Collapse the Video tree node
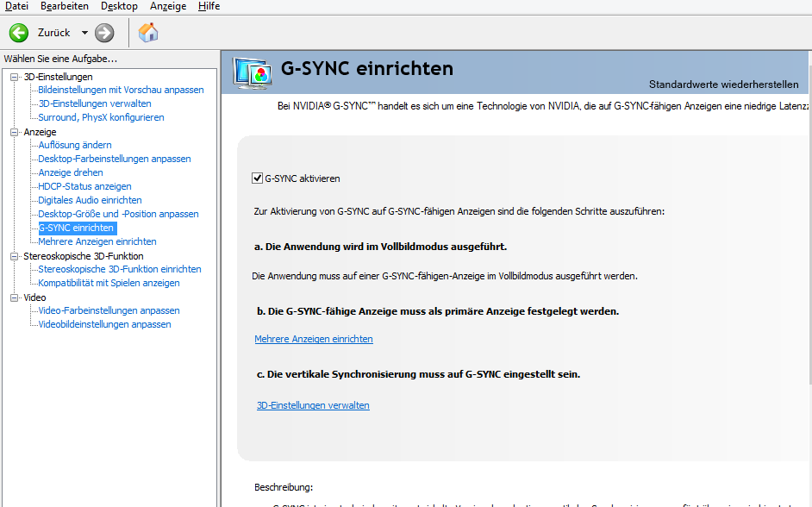 pyautogui.click(x=15, y=297)
